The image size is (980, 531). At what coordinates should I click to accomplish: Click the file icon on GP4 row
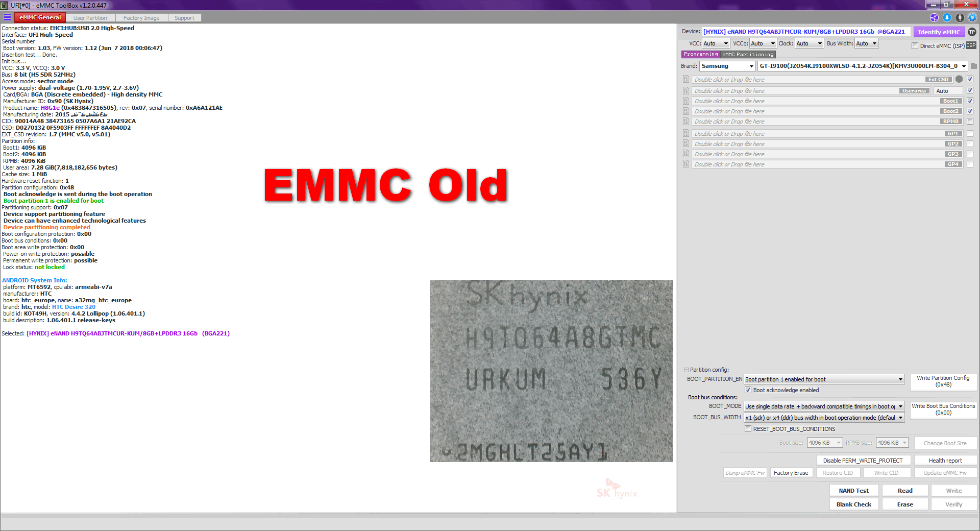pos(686,164)
